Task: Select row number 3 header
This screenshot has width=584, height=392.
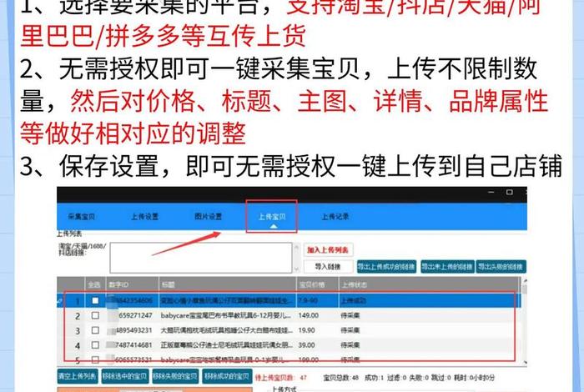Action: 78,330
